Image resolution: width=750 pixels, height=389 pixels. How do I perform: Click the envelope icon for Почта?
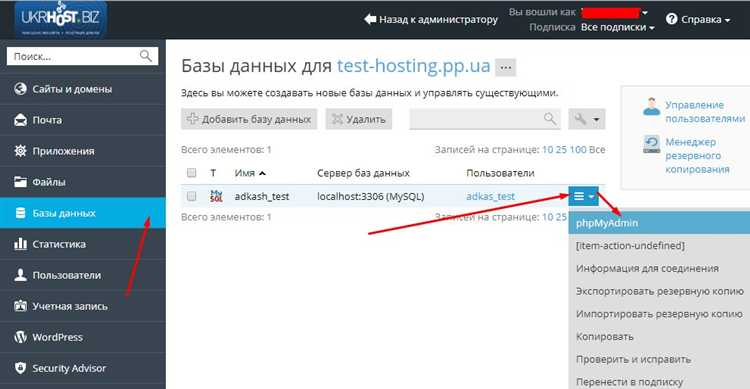coord(20,120)
